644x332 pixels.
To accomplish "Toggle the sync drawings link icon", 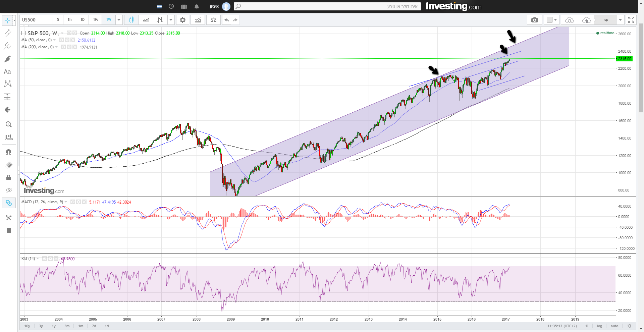I will pyautogui.click(x=9, y=203).
